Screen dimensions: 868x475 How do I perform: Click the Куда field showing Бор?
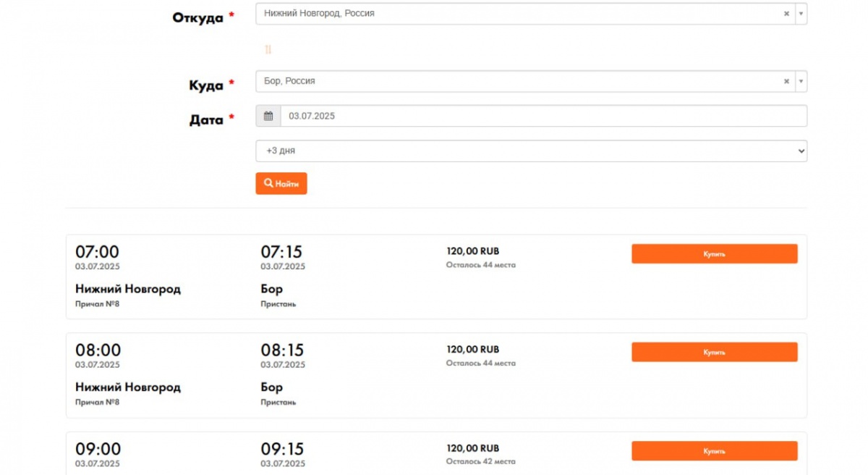click(x=517, y=82)
